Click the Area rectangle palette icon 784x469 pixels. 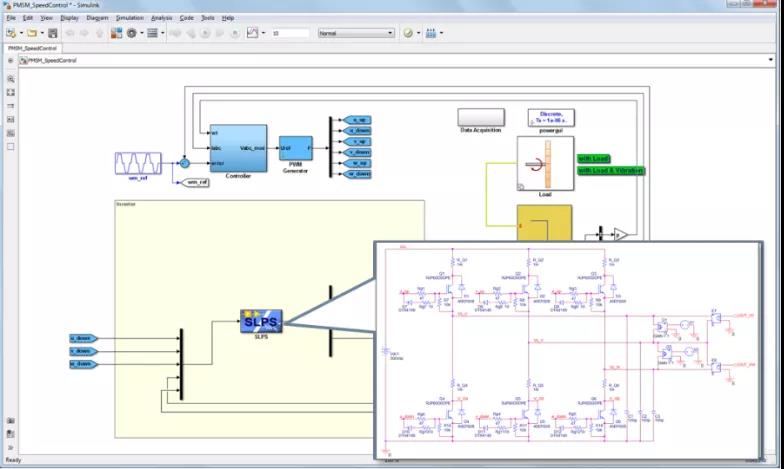pos(10,146)
